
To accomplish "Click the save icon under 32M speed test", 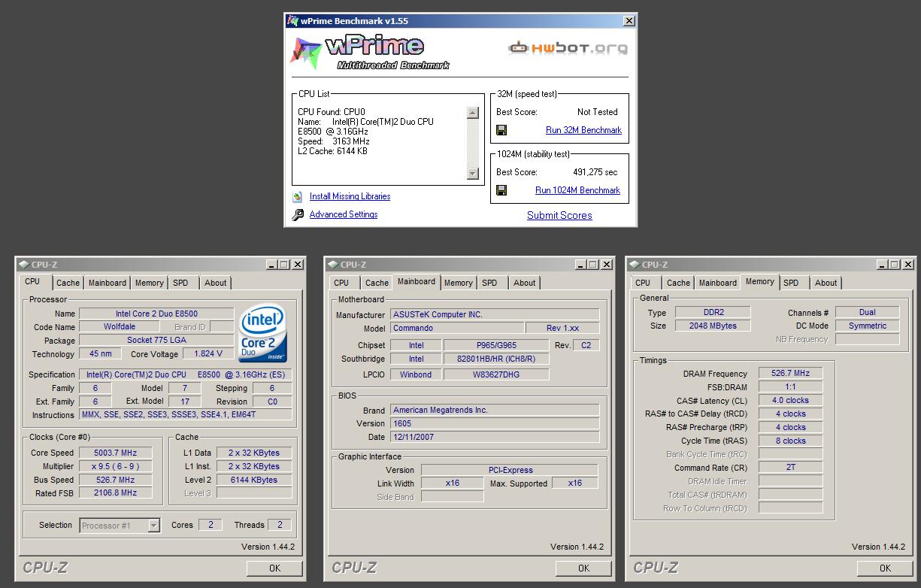I will (x=501, y=130).
